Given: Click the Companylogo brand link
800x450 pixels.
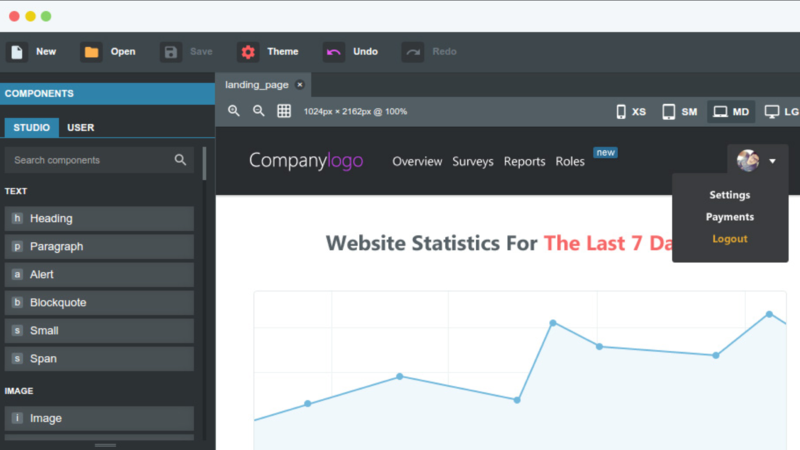Looking at the screenshot, I should click(306, 161).
